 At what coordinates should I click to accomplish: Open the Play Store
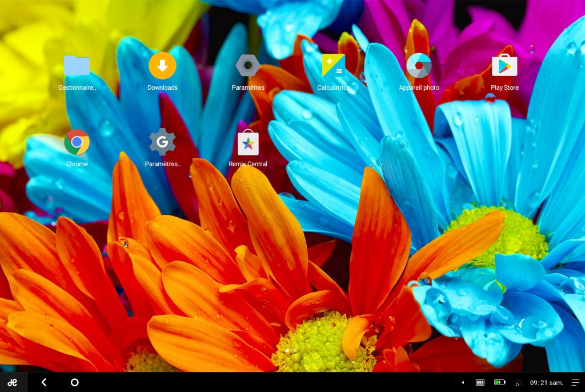pyautogui.click(x=504, y=66)
